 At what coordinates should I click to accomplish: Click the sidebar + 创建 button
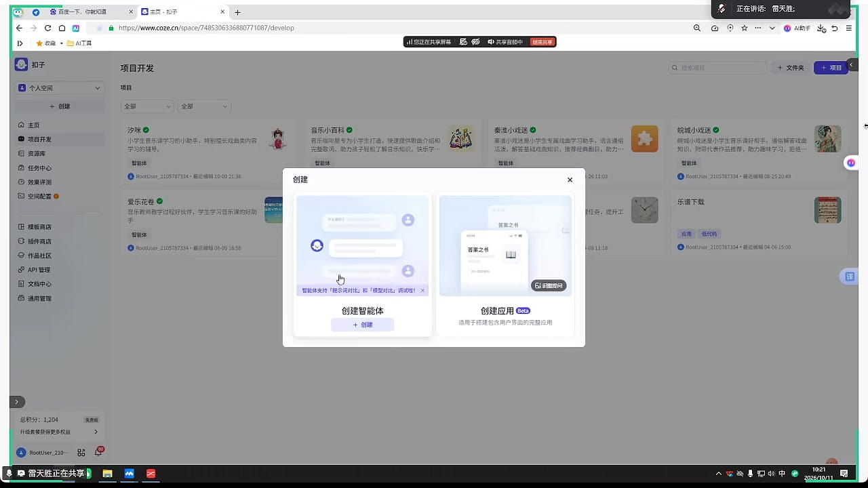click(x=60, y=106)
